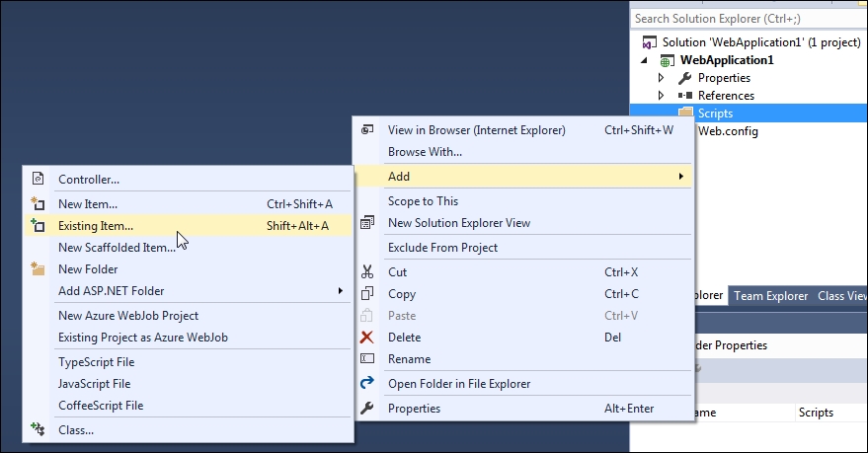The width and height of the screenshot is (868, 453).
Task: Click the Scripts value in the properties grid
Action: [816, 413]
